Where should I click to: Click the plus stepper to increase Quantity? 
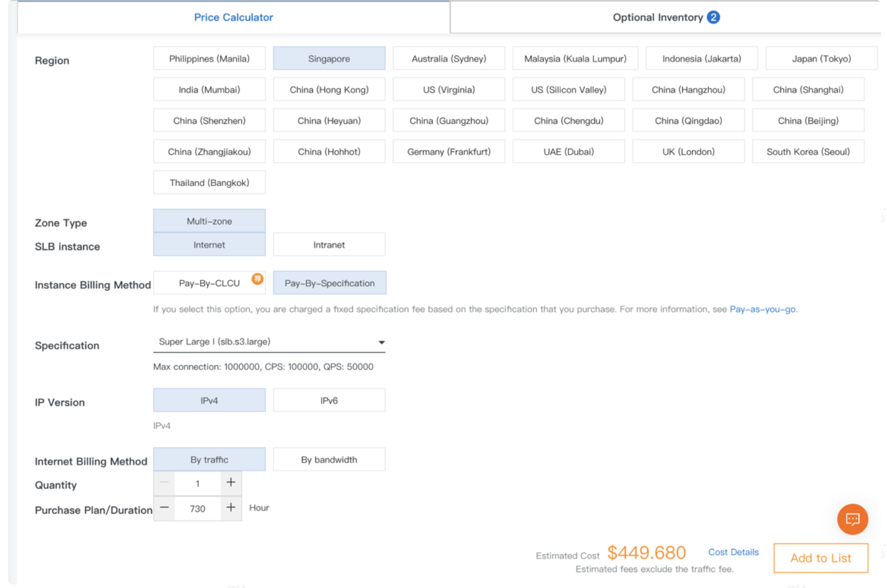tap(231, 483)
